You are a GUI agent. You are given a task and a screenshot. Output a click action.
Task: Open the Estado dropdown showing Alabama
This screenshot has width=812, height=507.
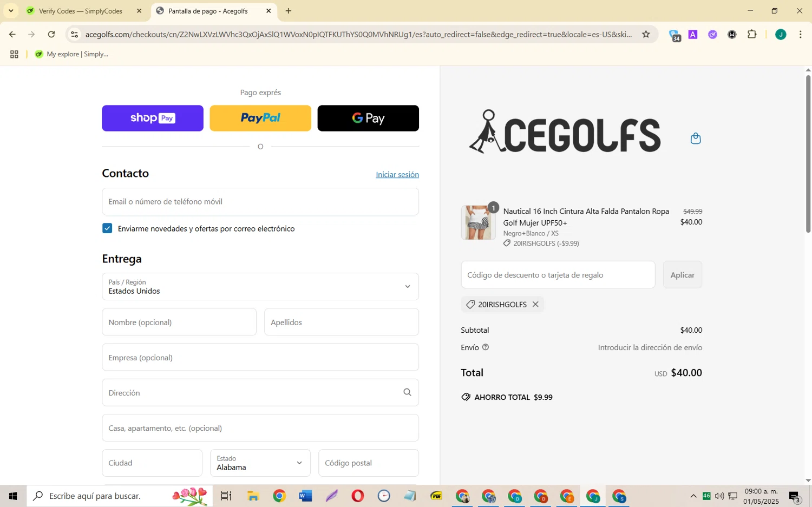tap(260, 463)
